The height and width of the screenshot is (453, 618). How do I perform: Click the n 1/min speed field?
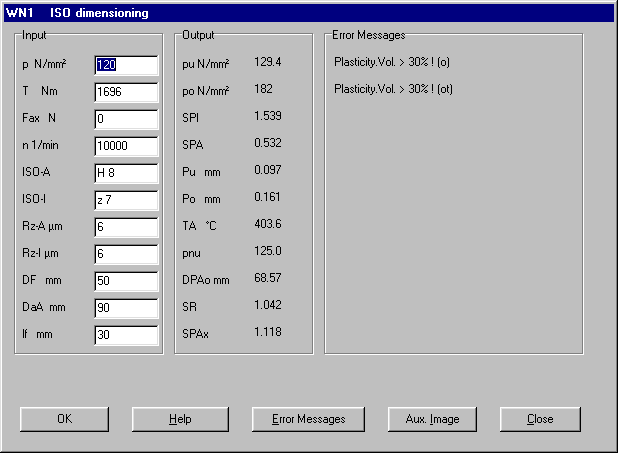126,146
